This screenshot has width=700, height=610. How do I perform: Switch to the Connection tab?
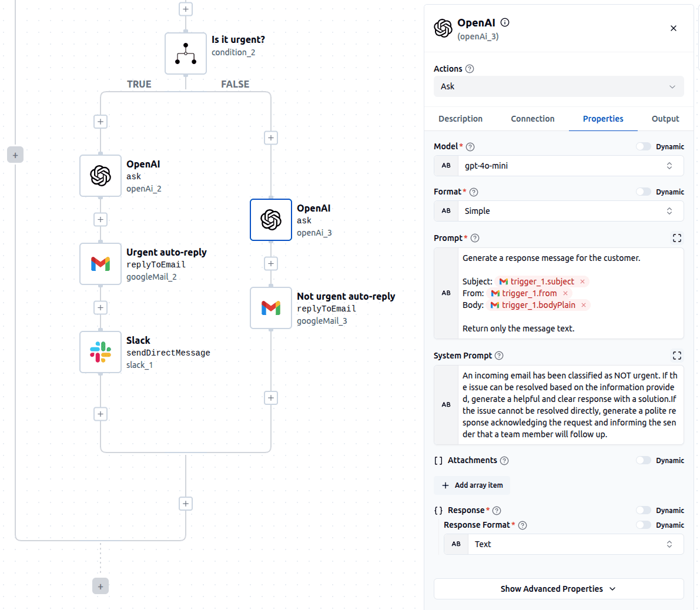click(x=532, y=119)
